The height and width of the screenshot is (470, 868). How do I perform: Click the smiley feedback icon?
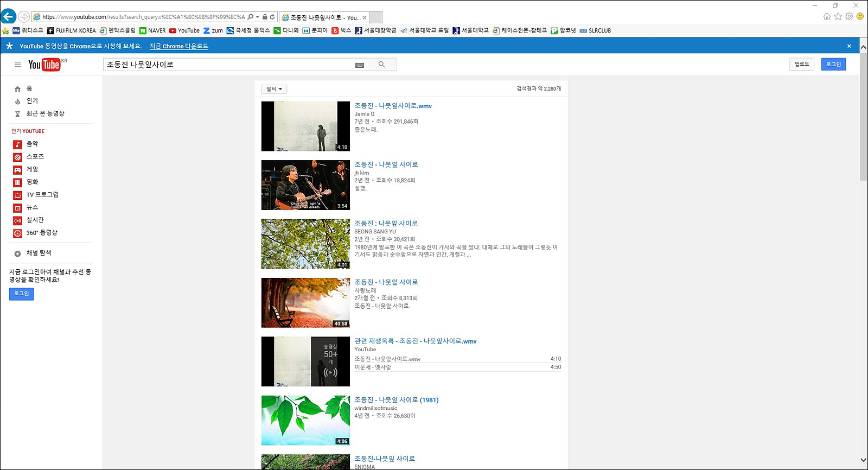coord(860,16)
